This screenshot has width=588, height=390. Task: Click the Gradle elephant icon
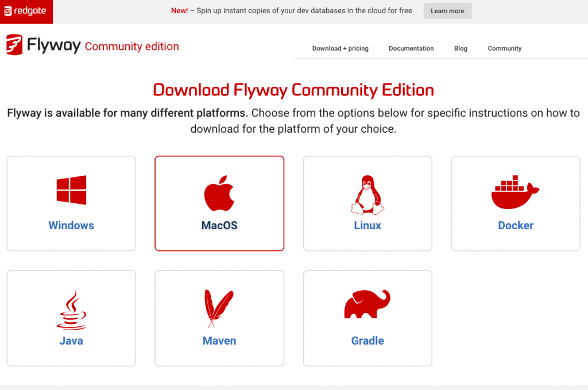[x=367, y=304]
